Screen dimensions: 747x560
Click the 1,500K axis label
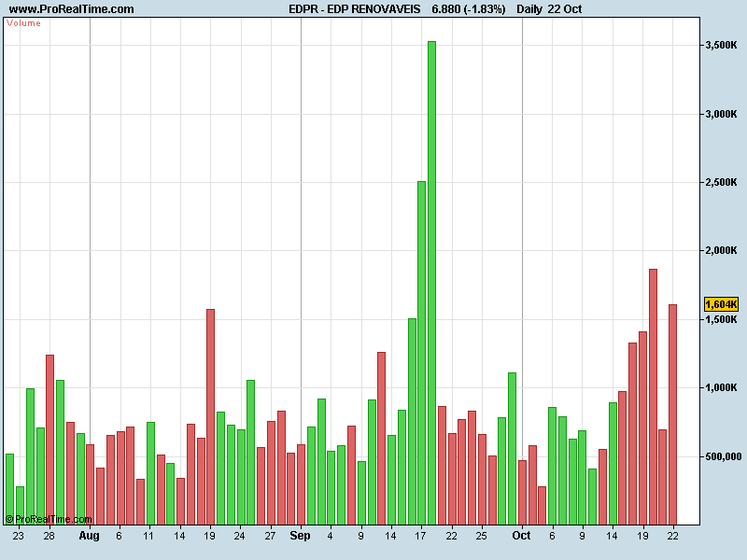click(721, 319)
